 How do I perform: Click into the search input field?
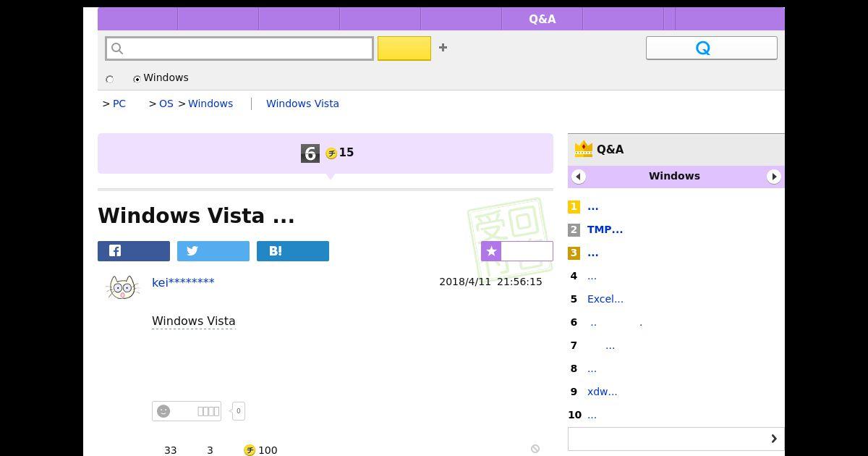point(239,48)
